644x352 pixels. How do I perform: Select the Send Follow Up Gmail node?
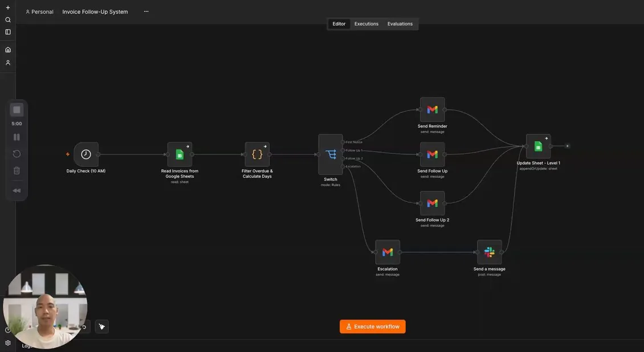click(433, 154)
